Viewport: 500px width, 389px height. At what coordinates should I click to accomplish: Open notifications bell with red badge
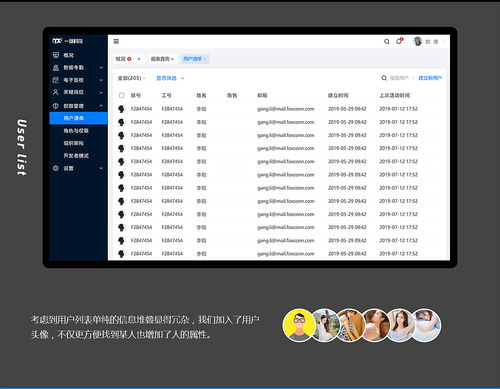click(399, 41)
